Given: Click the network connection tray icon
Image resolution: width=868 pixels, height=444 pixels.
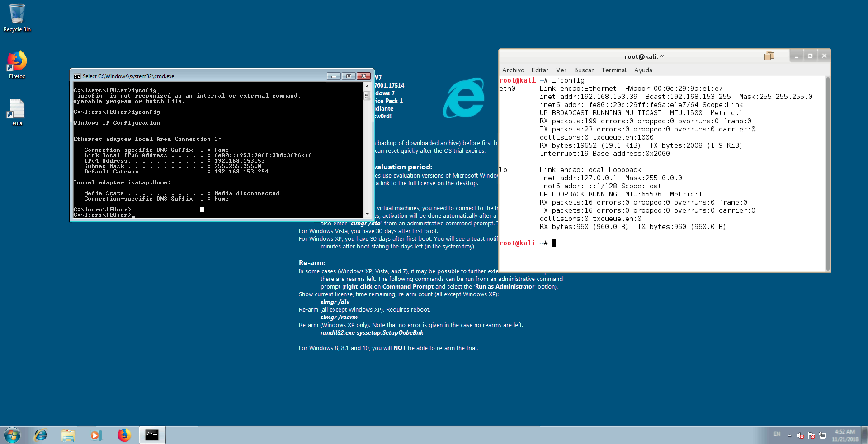Looking at the screenshot, I should pos(822,435).
